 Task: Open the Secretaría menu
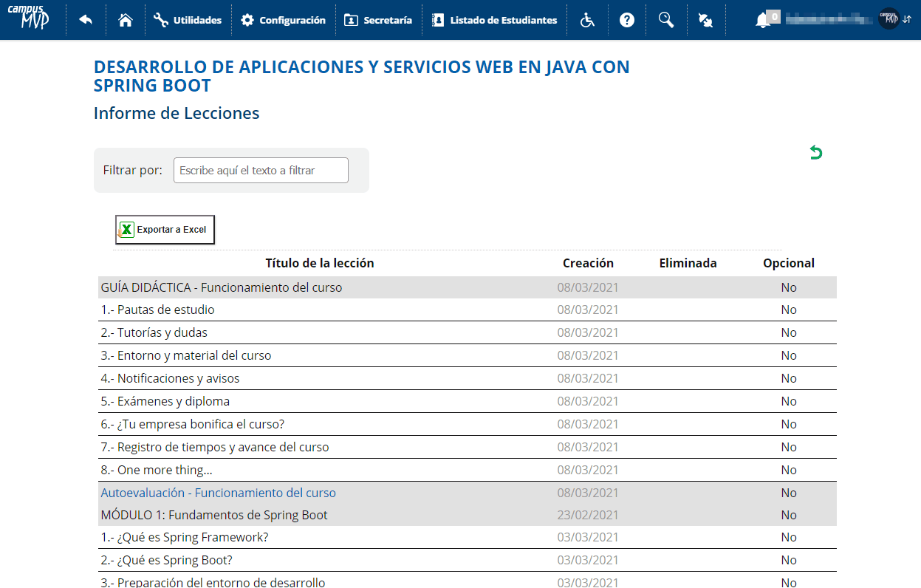[x=378, y=20]
